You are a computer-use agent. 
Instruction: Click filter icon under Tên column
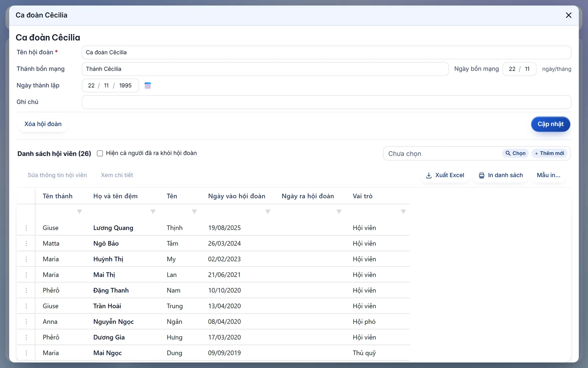pyautogui.click(x=194, y=212)
